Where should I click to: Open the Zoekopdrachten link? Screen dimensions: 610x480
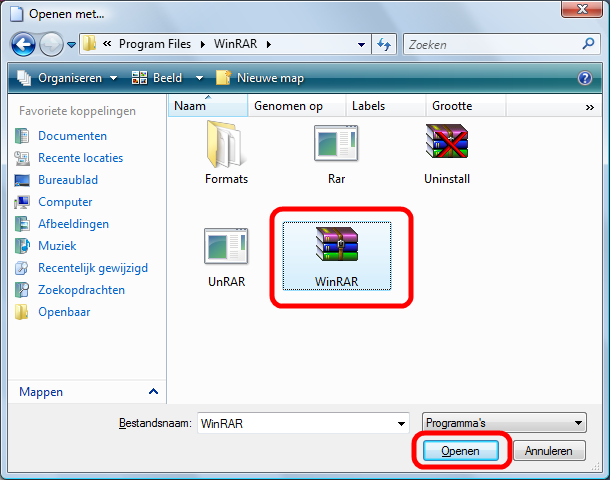click(82, 290)
